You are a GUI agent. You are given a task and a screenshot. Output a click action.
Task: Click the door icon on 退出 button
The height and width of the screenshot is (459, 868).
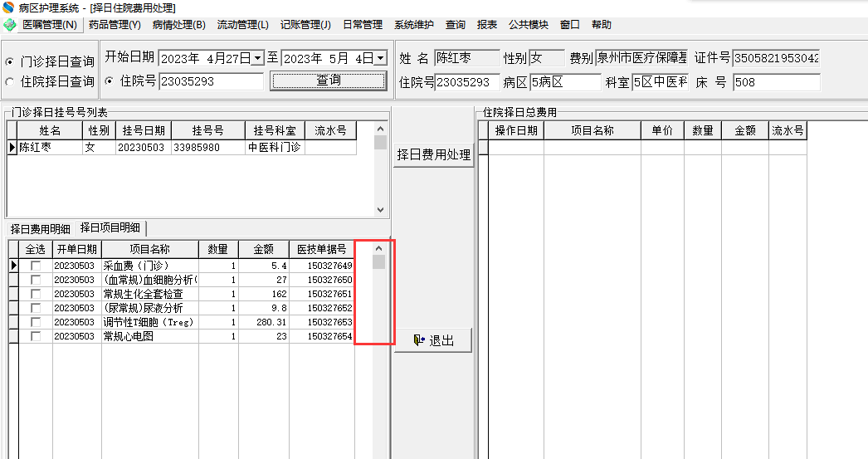(x=420, y=340)
